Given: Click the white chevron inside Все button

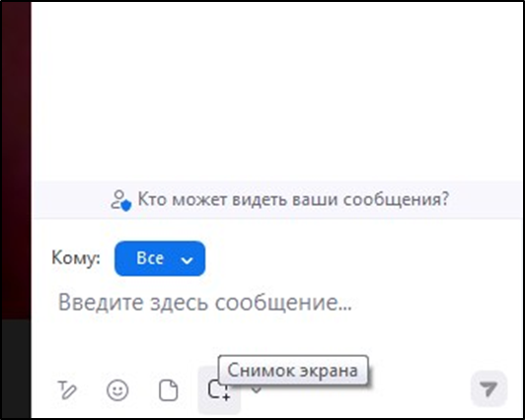Looking at the screenshot, I should pos(187,260).
